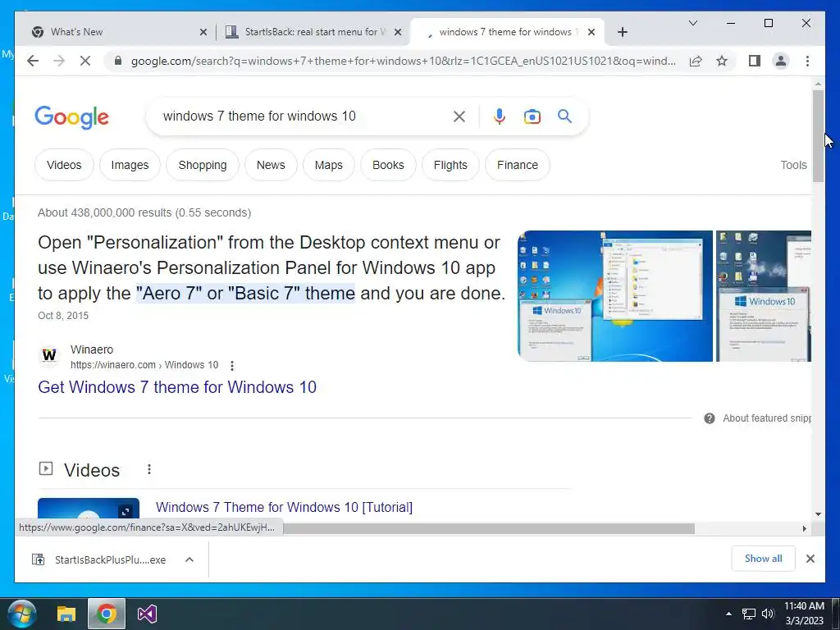This screenshot has height=630, width=840.
Task: Expand StartIsBack download options arrow
Action: tap(189, 559)
